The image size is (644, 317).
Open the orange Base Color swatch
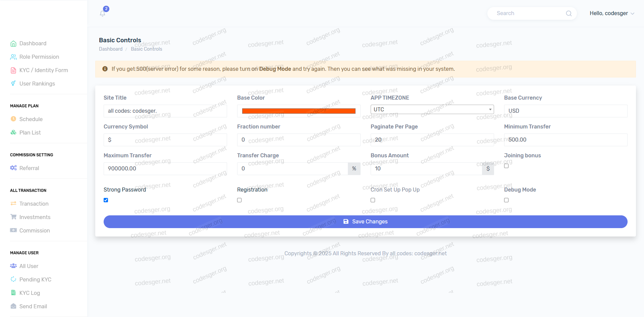point(299,111)
